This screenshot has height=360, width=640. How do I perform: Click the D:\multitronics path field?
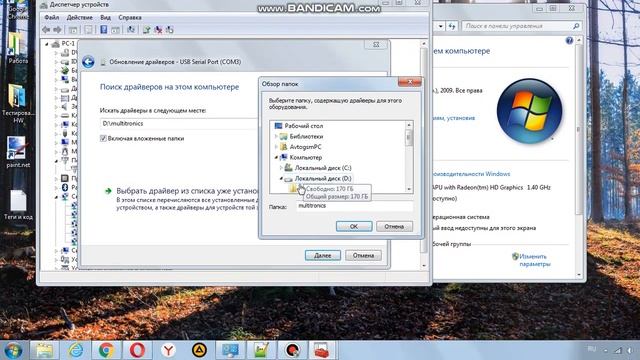[x=180, y=124]
